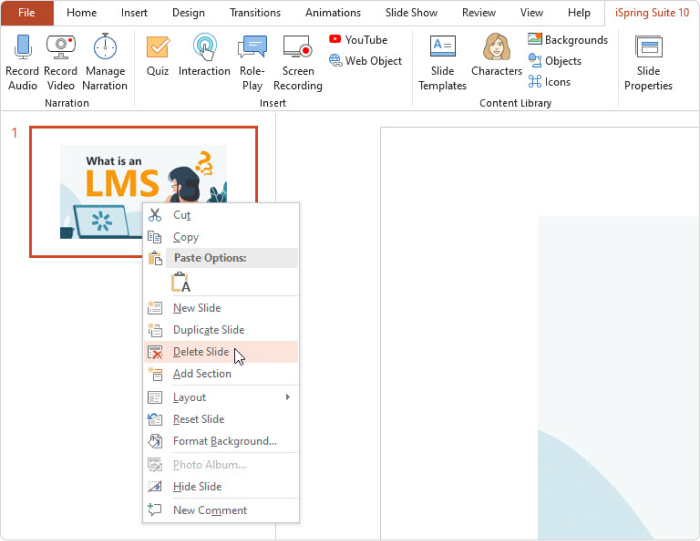Switch to the Home tab
The width and height of the screenshot is (700, 541).
[82, 12]
